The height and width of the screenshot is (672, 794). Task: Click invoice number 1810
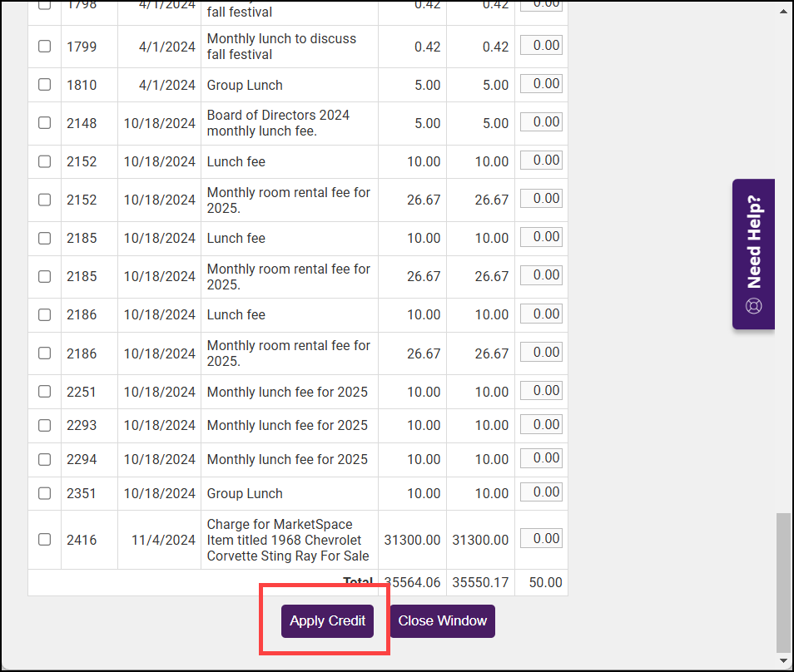coord(82,85)
